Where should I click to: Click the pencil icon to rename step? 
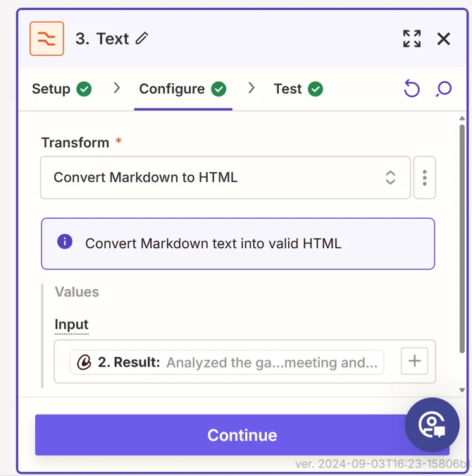(x=142, y=39)
